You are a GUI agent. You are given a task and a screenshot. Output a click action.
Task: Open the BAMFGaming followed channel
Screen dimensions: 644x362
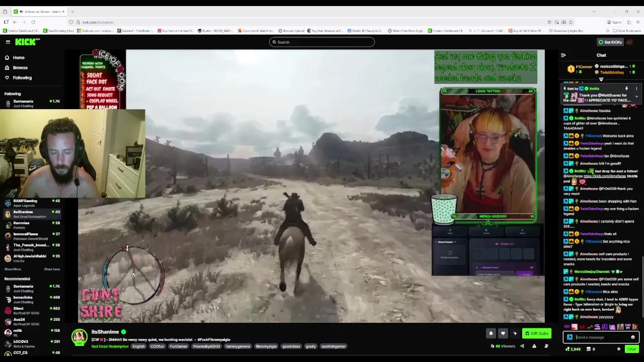click(32, 203)
